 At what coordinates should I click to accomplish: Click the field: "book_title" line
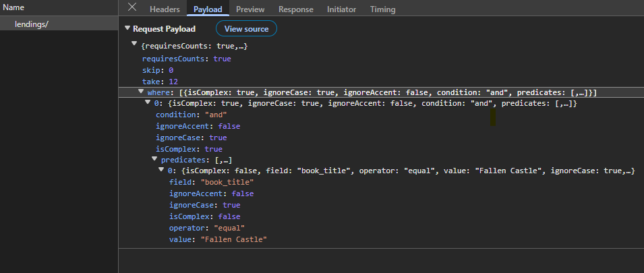pyautogui.click(x=212, y=182)
